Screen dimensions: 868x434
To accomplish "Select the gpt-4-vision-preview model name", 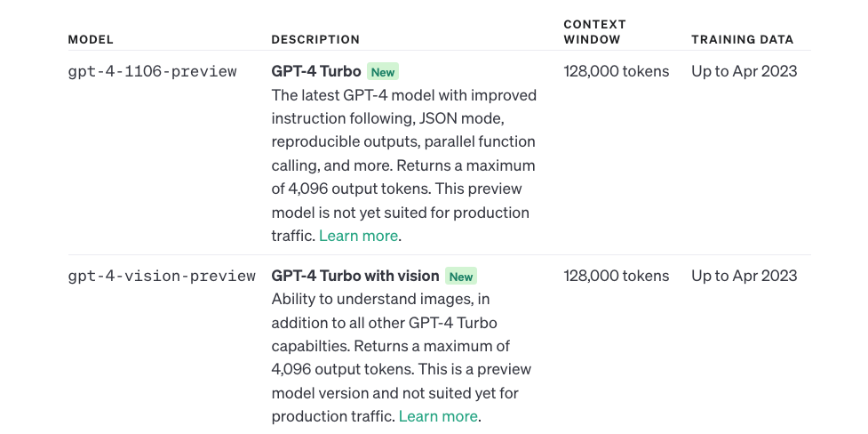I will [x=162, y=276].
